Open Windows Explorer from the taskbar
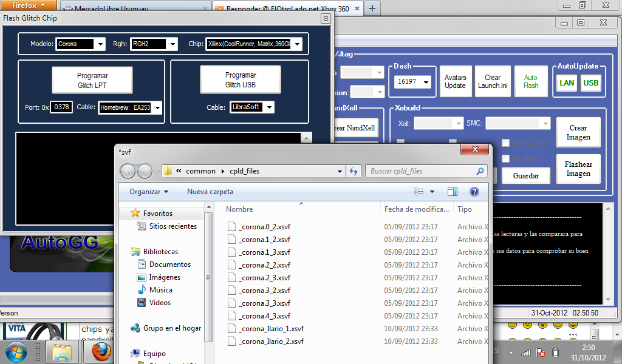The height and width of the screenshot is (364, 622). [x=63, y=352]
